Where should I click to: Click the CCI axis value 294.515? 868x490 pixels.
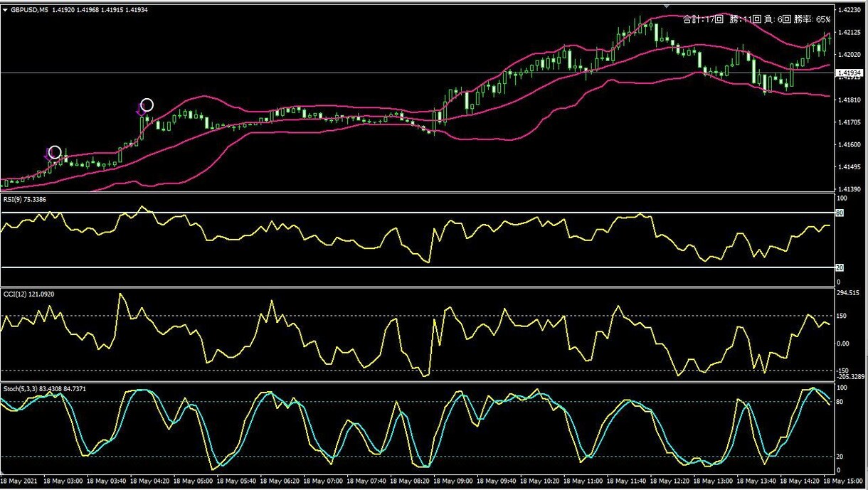[850, 293]
